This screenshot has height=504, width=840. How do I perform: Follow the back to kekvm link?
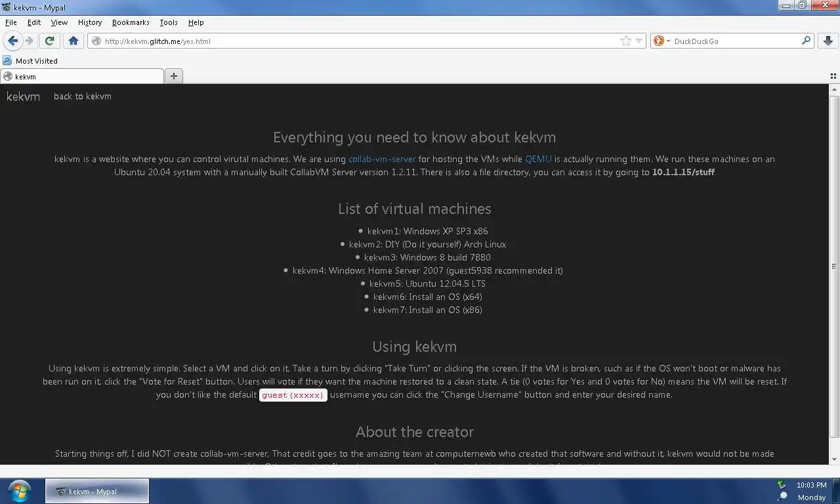tap(83, 96)
